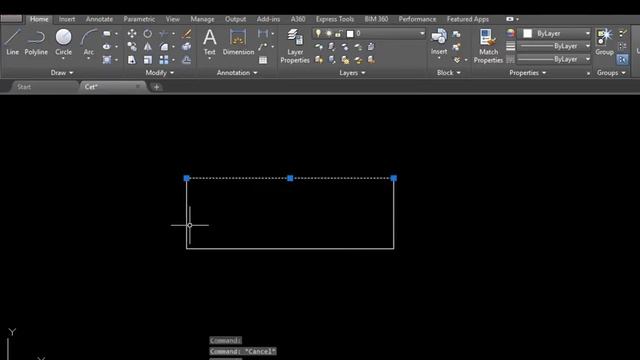Expand the Properties panel title

pyautogui.click(x=527, y=73)
